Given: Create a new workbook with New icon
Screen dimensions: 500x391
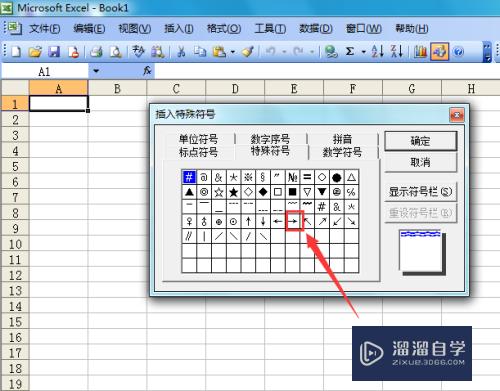Looking at the screenshot, I should [16, 52].
